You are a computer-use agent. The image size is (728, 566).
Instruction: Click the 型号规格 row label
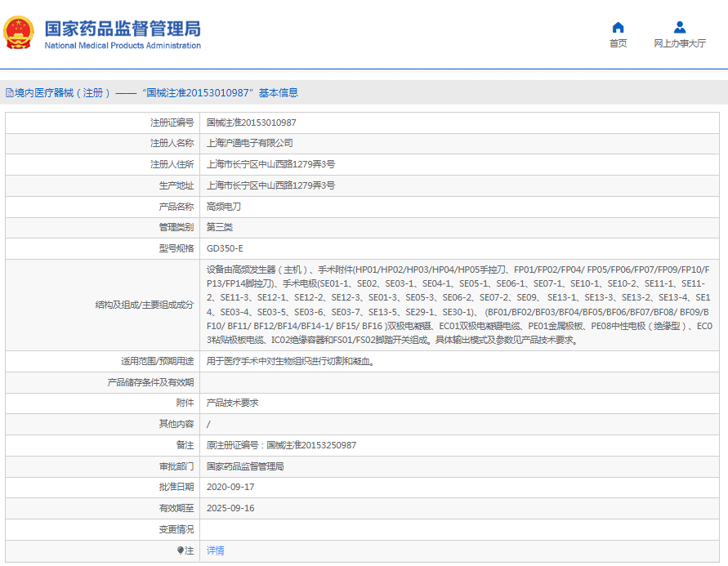pyautogui.click(x=176, y=248)
